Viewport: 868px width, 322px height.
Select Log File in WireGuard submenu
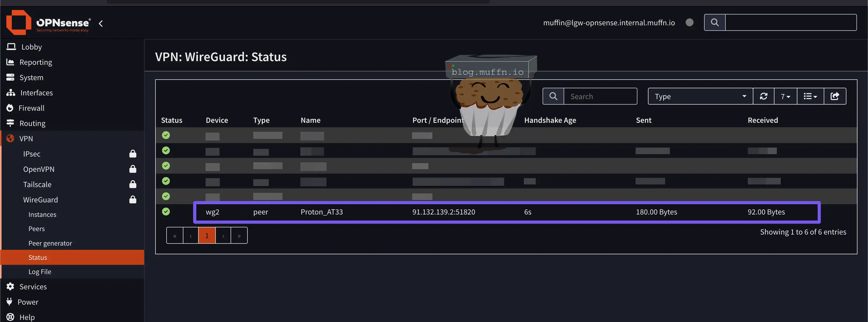pos(40,271)
